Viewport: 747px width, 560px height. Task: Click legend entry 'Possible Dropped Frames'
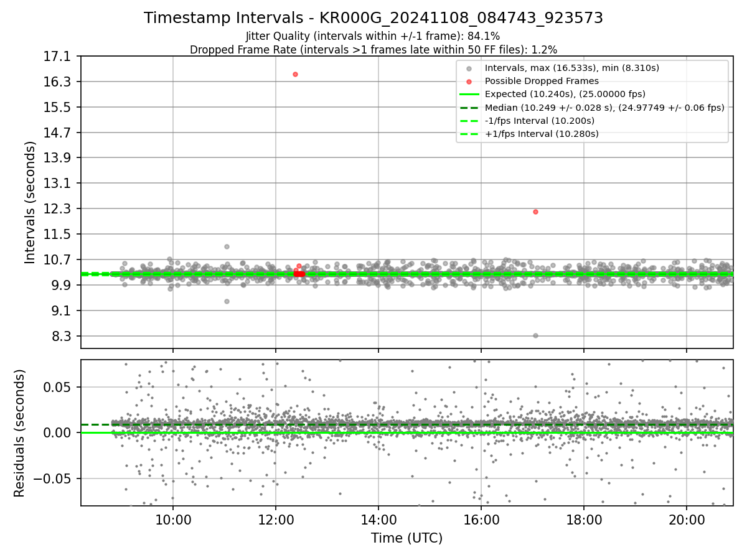[542, 81]
